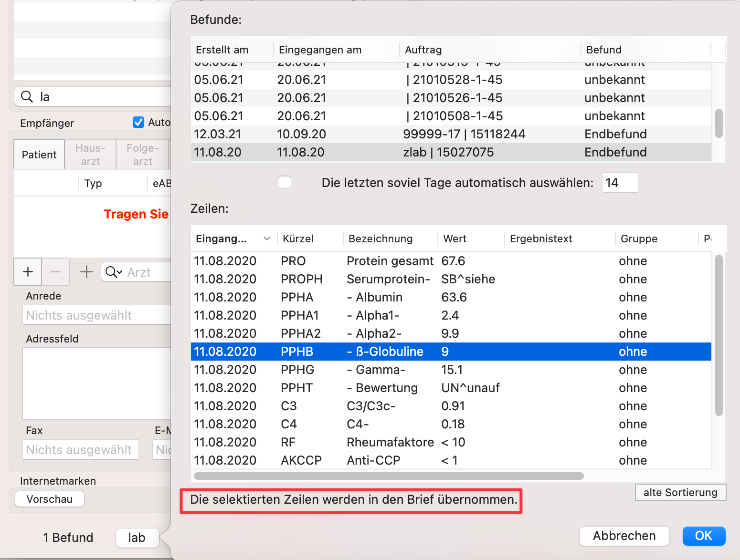740x560 pixels.
Task: Click the Befund column header
Action: (x=646, y=50)
